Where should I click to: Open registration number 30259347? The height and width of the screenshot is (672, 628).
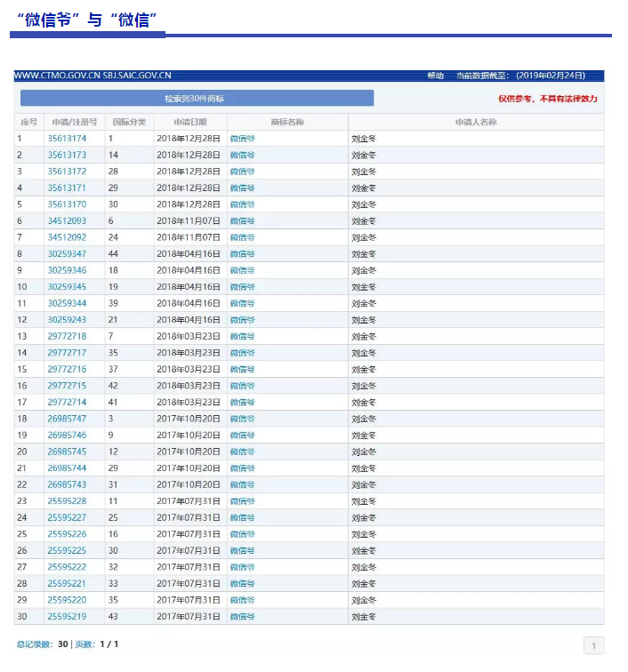(x=67, y=254)
